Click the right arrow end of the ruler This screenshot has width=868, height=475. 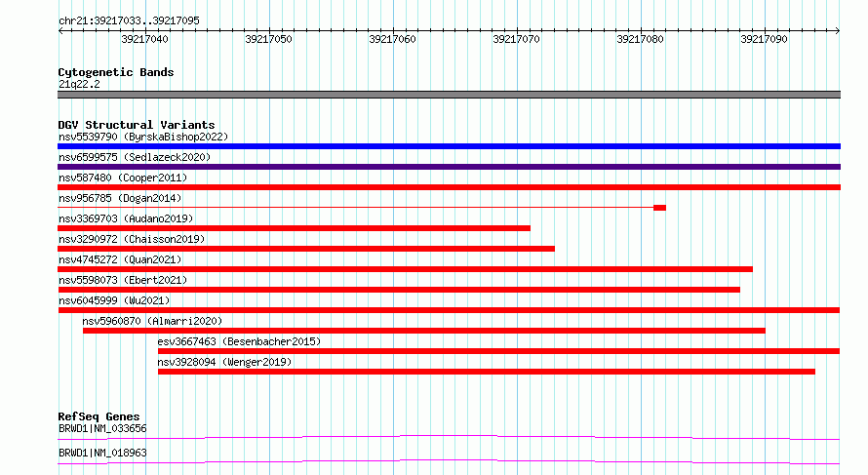838,30
